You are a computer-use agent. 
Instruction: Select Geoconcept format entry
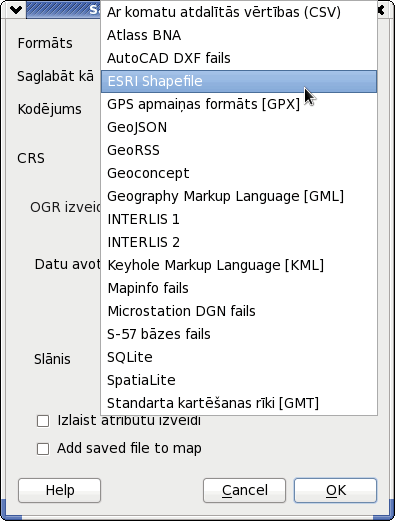click(239, 173)
